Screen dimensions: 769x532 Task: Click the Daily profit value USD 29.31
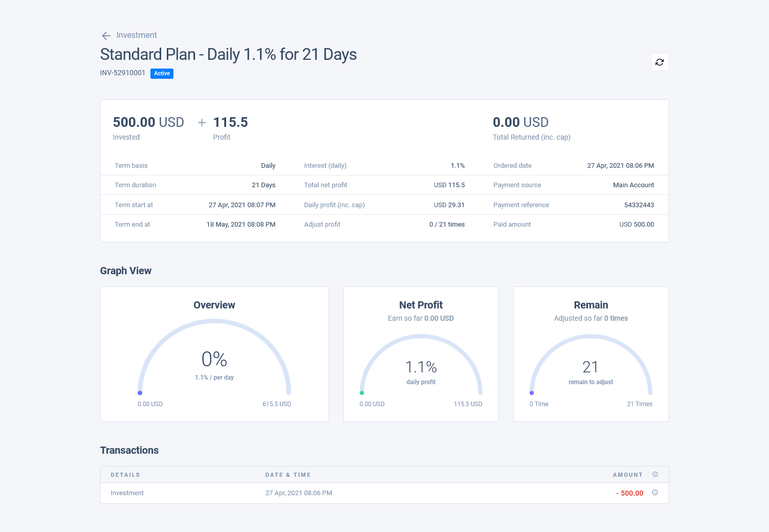coord(449,205)
